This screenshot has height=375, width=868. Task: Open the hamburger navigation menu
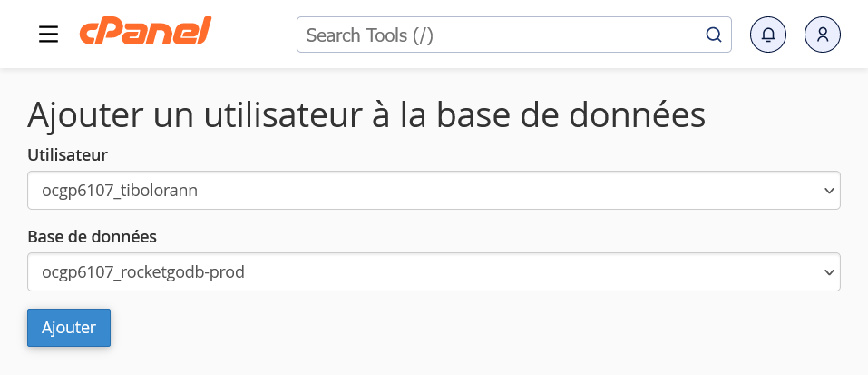point(48,35)
